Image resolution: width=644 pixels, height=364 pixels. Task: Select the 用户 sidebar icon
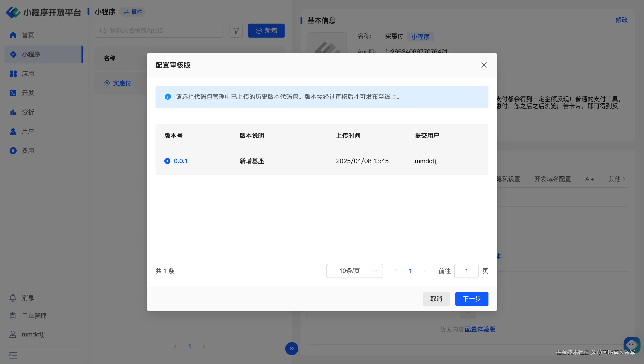click(x=13, y=131)
